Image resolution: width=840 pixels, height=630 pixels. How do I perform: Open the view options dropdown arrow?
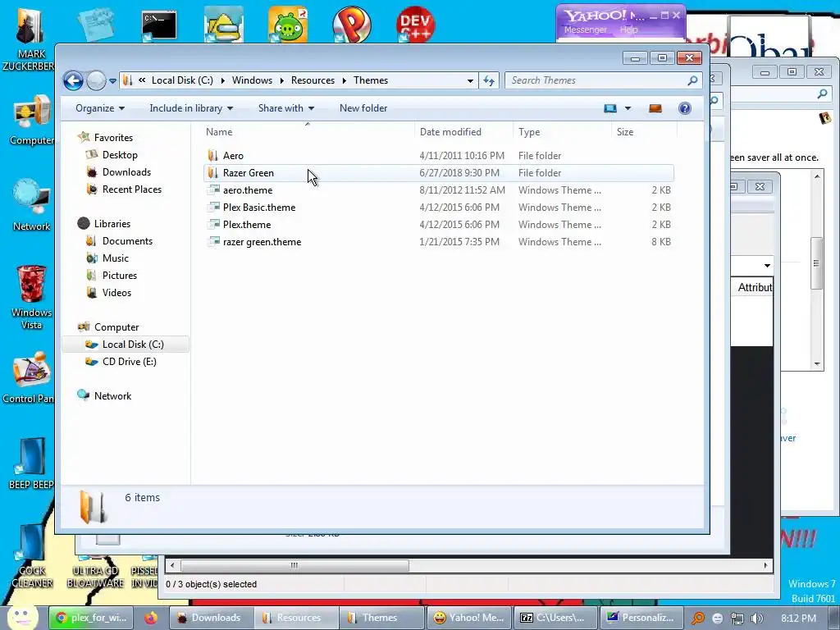[628, 109]
